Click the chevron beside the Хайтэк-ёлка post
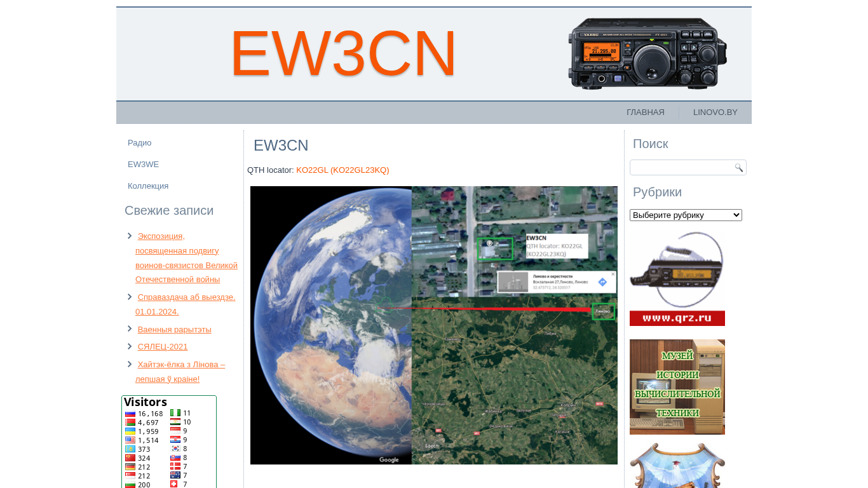Screen dimensions: 868x488 (130, 364)
